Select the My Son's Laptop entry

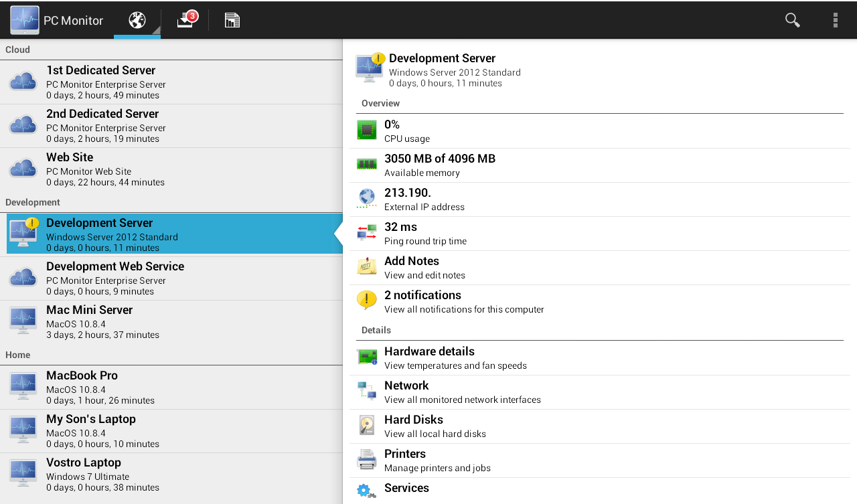171,431
